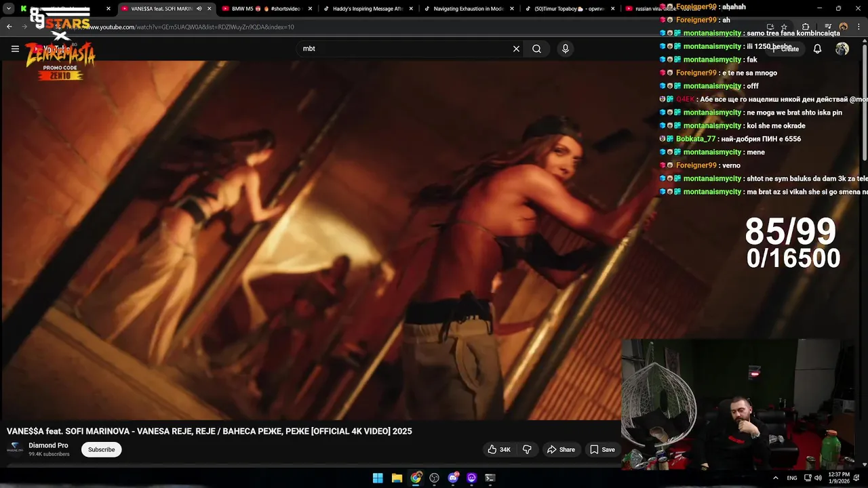
Task: Close the Navigating Exhaustion tab
Action: pyautogui.click(x=512, y=9)
